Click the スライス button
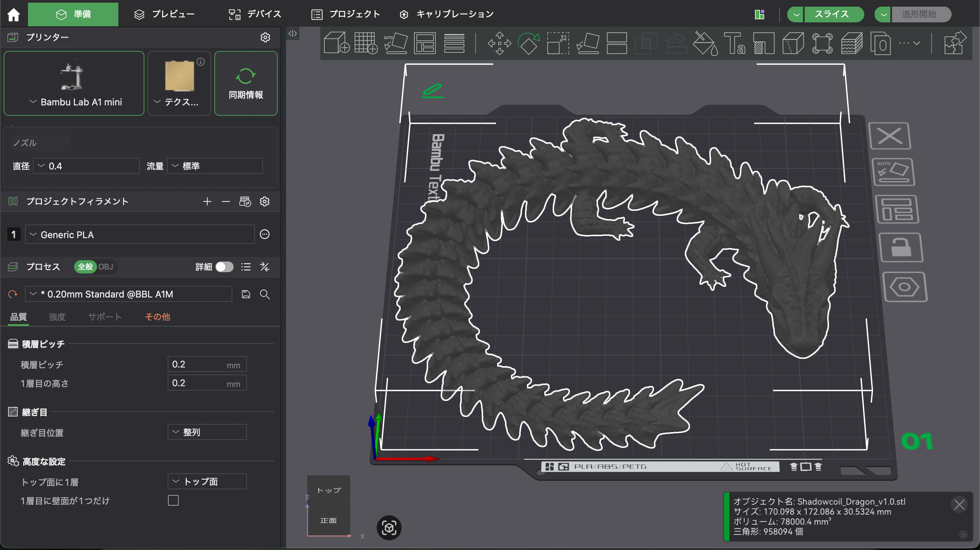980x550 pixels. click(x=832, y=14)
